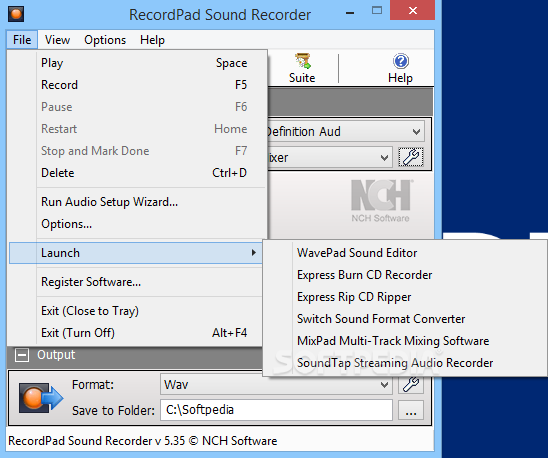Launch Express Rip CD Ripper
The height and width of the screenshot is (458, 548).
(x=405, y=297)
